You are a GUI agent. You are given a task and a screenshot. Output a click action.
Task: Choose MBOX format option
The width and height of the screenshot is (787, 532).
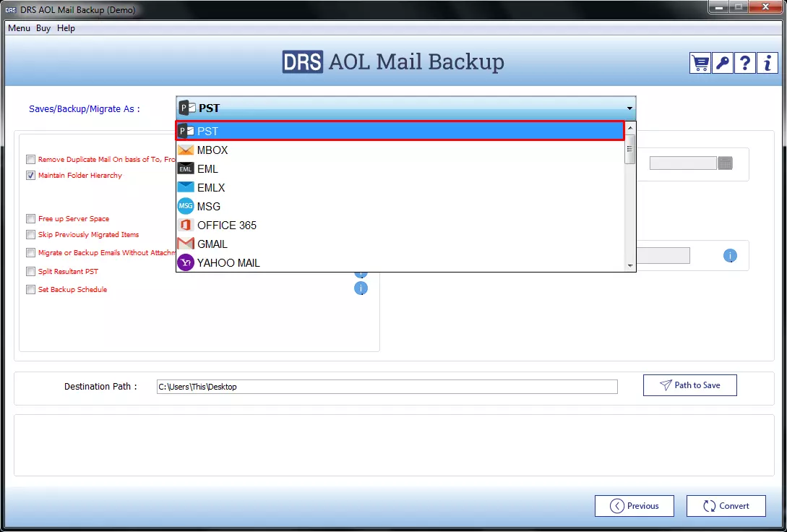pyautogui.click(x=400, y=150)
